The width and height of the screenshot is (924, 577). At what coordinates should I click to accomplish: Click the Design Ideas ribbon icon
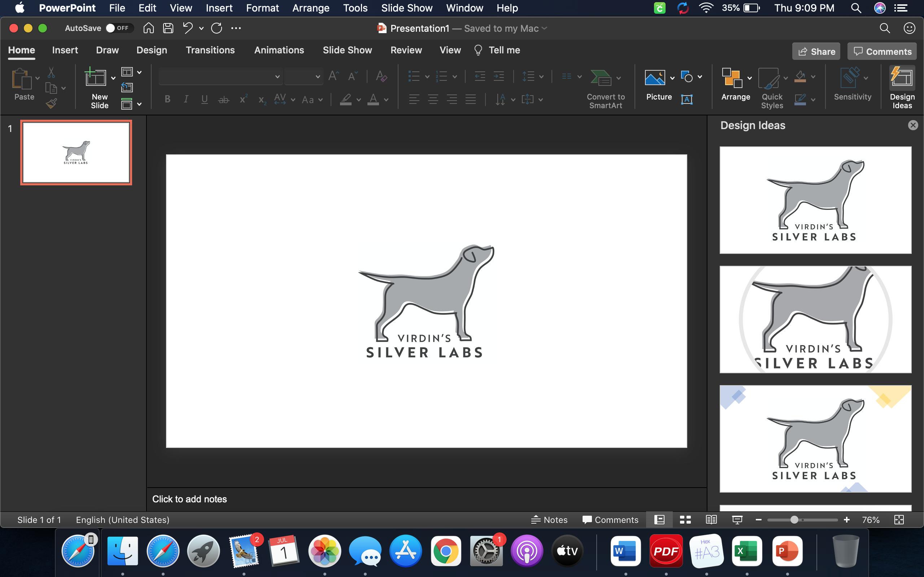[x=902, y=78]
